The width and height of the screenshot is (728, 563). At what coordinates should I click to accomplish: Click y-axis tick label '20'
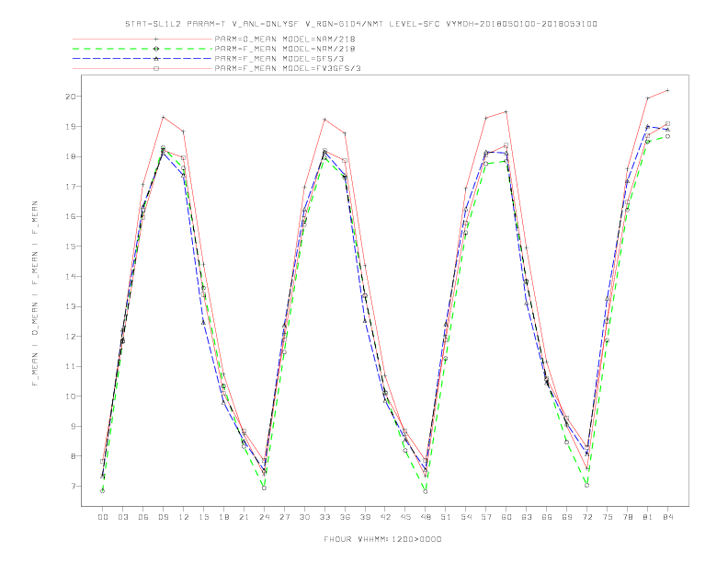pos(71,97)
